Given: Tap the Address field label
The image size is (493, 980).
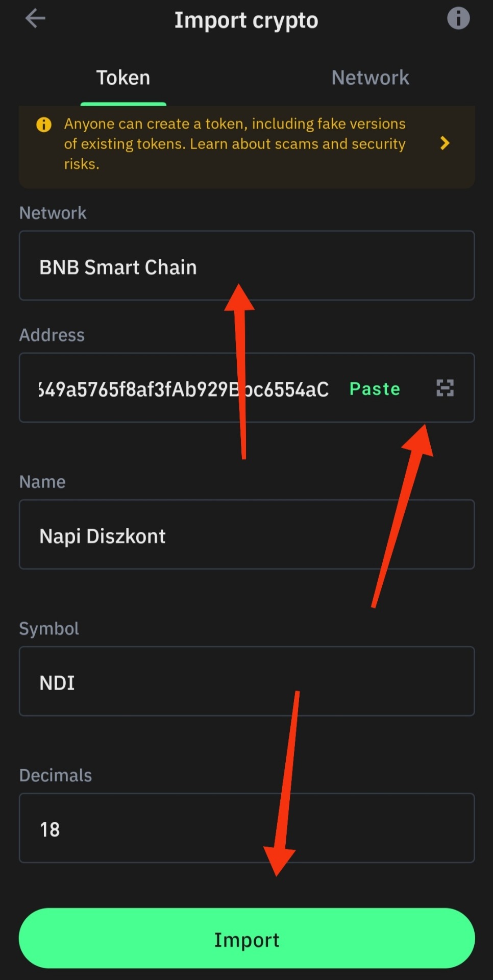Looking at the screenshot, I should [x=52, y=335].
